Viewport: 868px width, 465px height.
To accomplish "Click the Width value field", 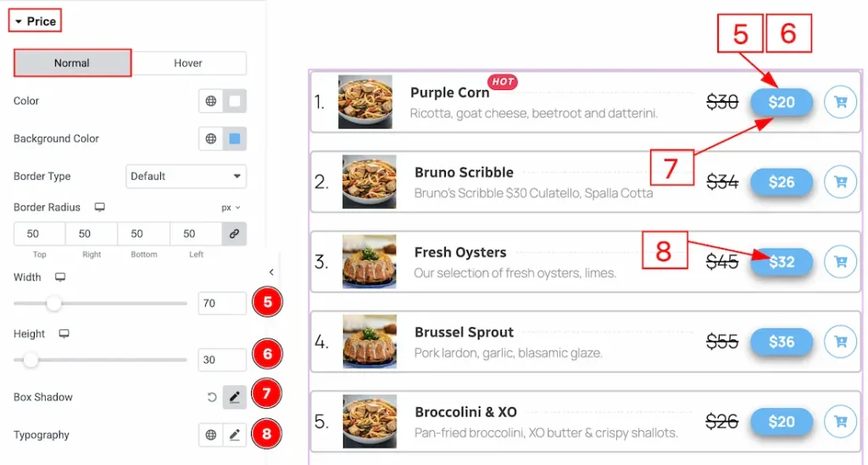I will pyautogui.click(x=221, y=303).
